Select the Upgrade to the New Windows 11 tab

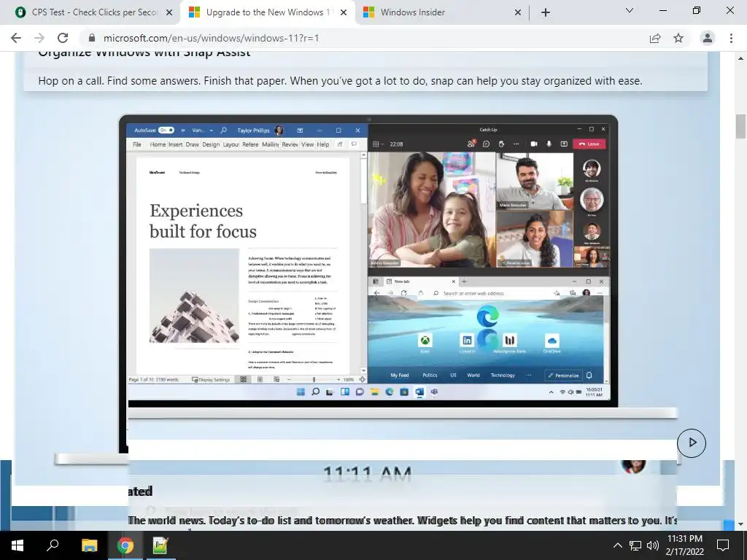[x=267, y=12]
